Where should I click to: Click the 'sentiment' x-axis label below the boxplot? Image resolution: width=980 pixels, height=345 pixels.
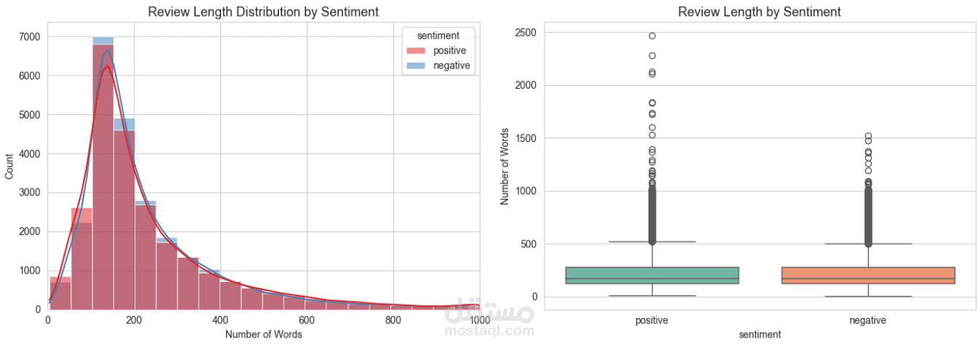(x=759, y=335)
